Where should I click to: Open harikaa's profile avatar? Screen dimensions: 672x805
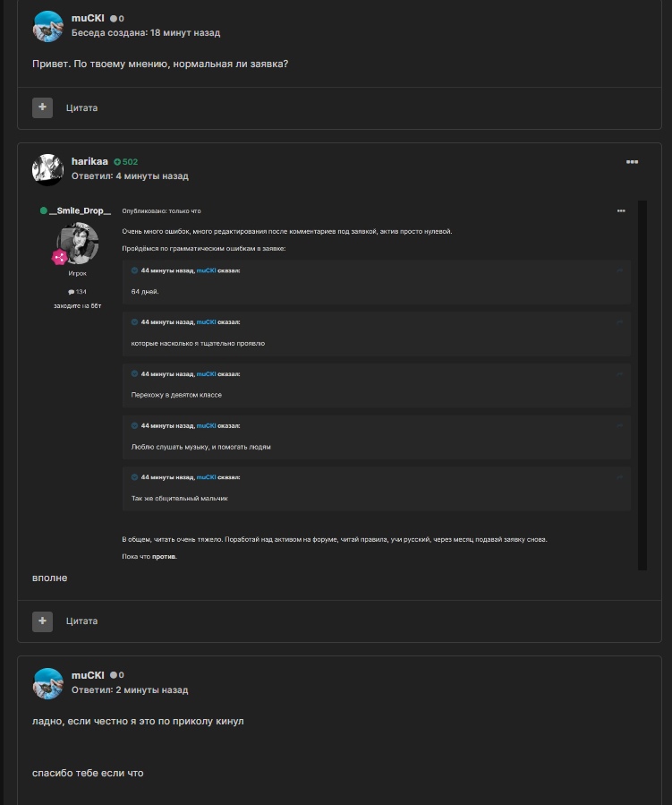point(48,169)
